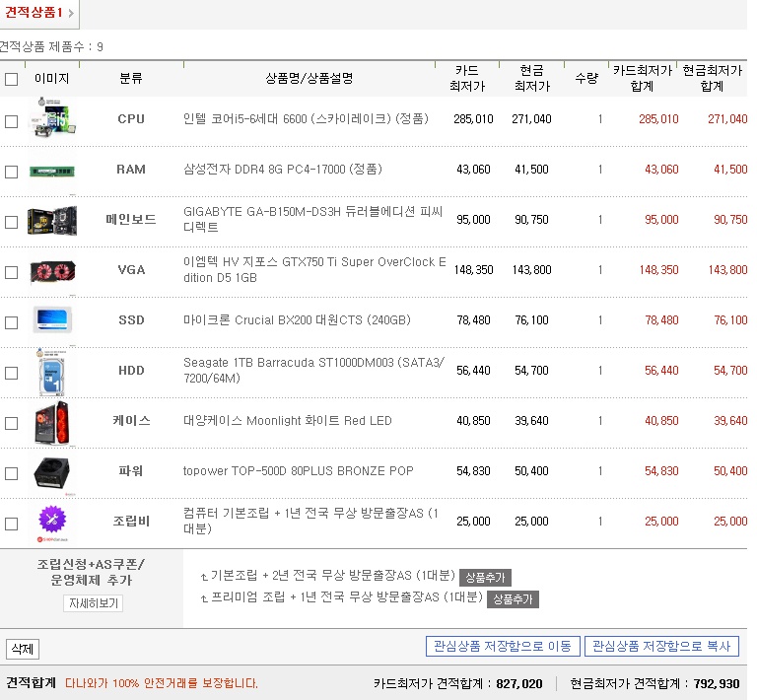Click 자세히보기 under assembly options
Viewport: 757px width, 700px height.
point(94,603)
